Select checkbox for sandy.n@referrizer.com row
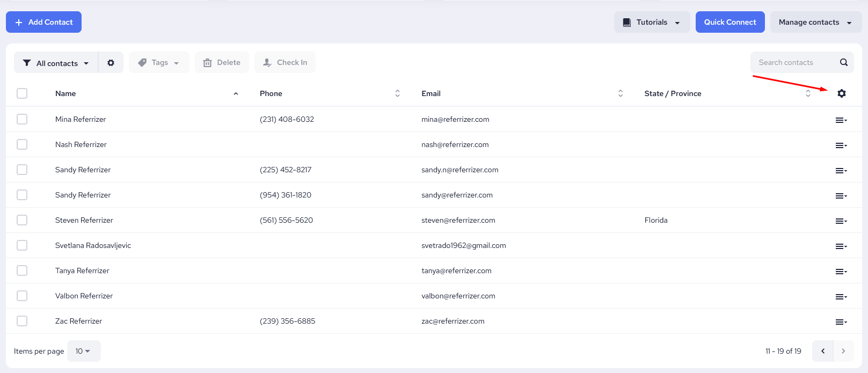868x373 pixels. 22,170
